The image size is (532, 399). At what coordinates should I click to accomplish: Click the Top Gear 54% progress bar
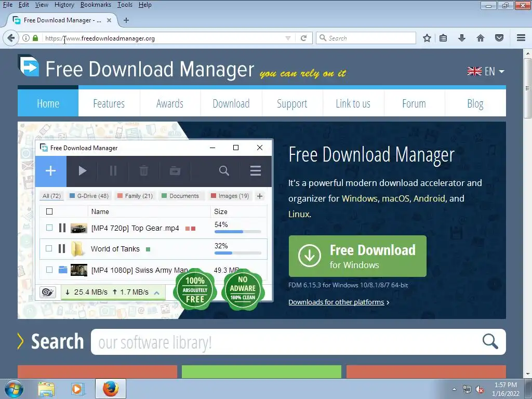point(238,232)
